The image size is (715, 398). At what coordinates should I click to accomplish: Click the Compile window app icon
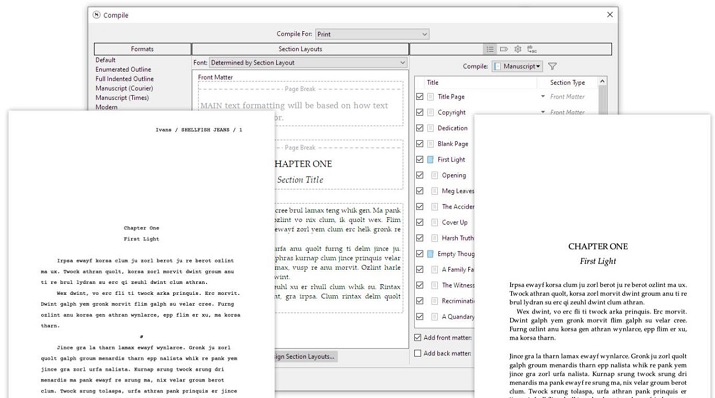tap(96, 15)
